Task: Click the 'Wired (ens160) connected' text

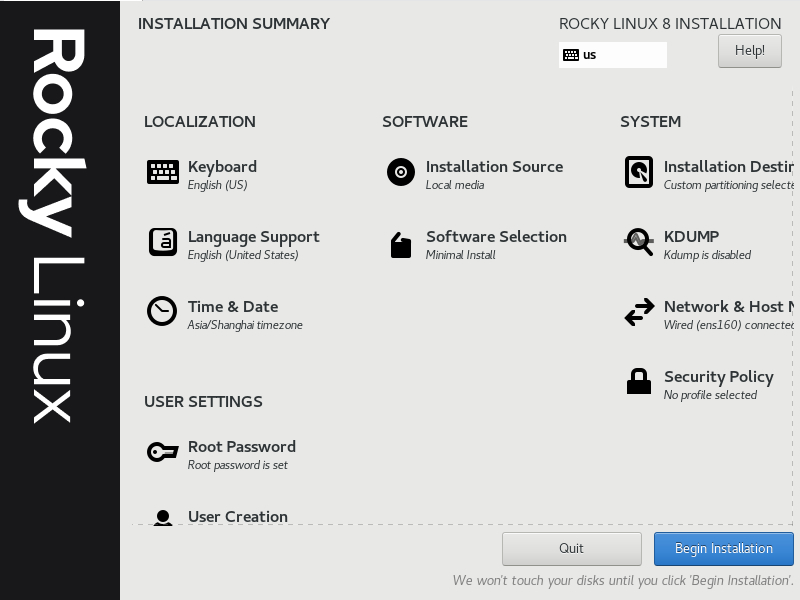Action: [728, 325]
